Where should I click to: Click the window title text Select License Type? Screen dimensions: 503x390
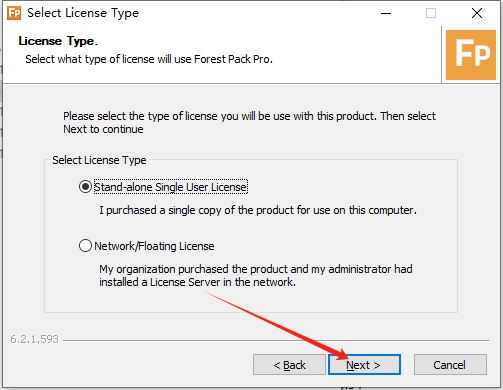(x=83, y=13)
